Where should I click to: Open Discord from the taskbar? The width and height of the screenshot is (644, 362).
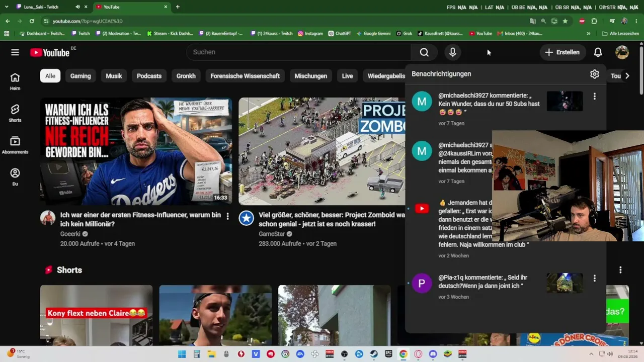(433, 354)
